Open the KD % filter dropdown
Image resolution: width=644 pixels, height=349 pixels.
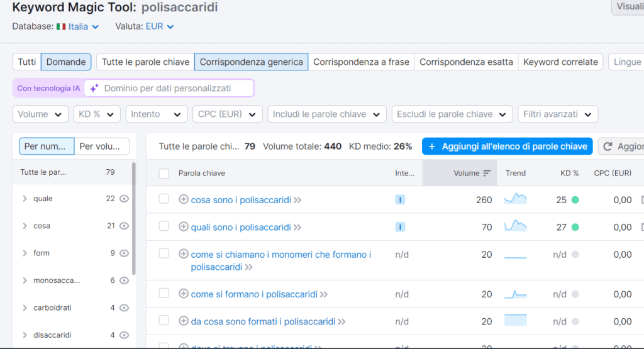(x=97, y=114)
